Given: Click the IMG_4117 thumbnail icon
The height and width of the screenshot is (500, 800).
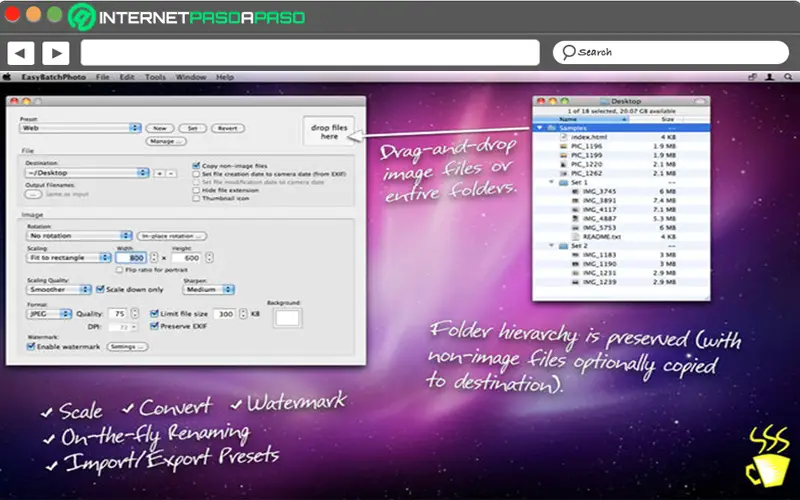Looking at the screenshot, I should [x=576, y=210].
